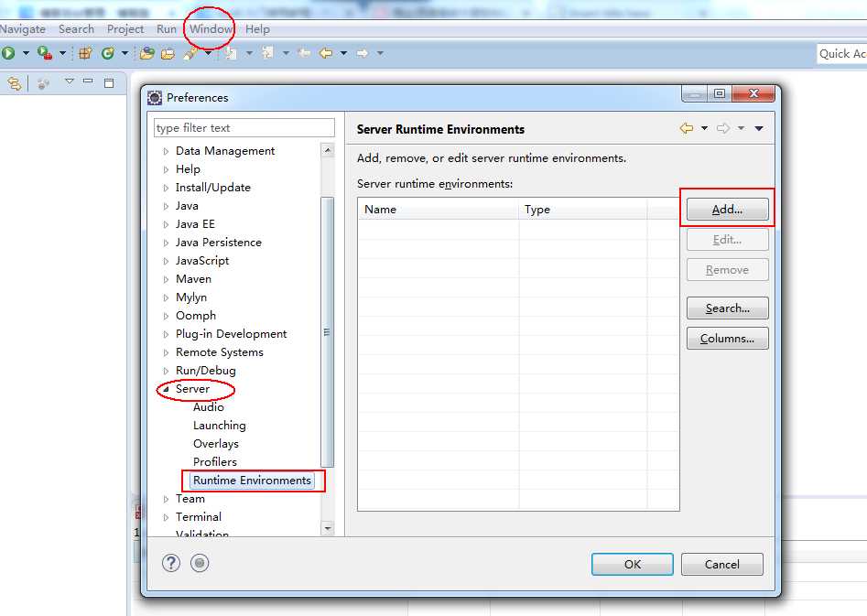Image resolution: width=867 pixels, height=616 pixels.
Task: Click the Columns... button
Action: tap(727, 339)
